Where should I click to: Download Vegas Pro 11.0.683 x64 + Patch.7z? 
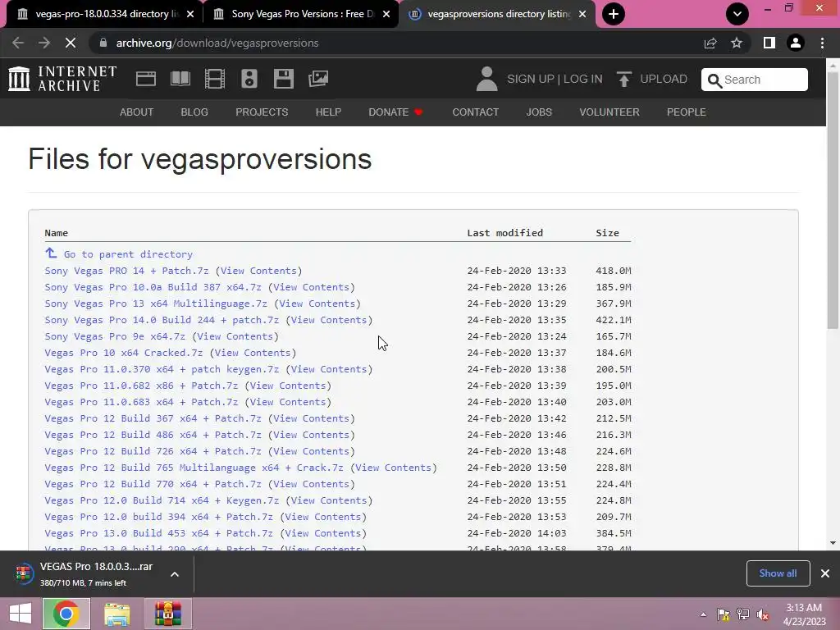coord(141,402)
